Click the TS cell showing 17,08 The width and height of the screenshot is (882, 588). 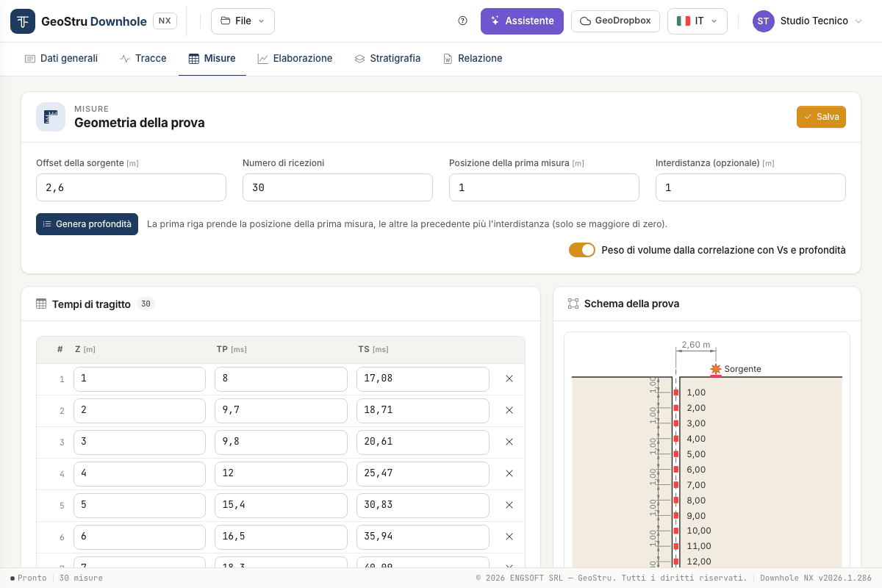pos(423,379)
